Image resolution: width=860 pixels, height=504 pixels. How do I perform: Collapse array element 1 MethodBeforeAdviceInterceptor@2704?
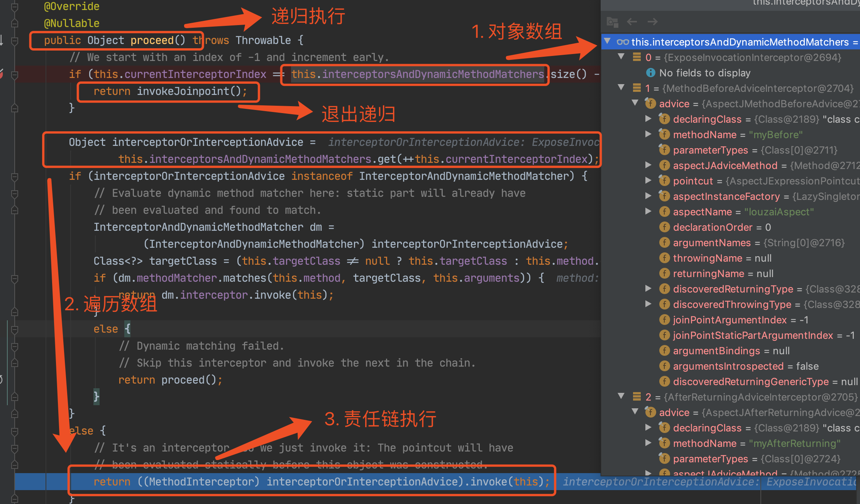click(621, 88)
